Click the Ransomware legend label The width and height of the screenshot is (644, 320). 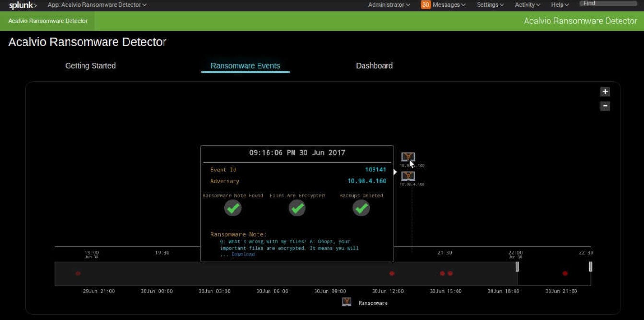point(373,303)
